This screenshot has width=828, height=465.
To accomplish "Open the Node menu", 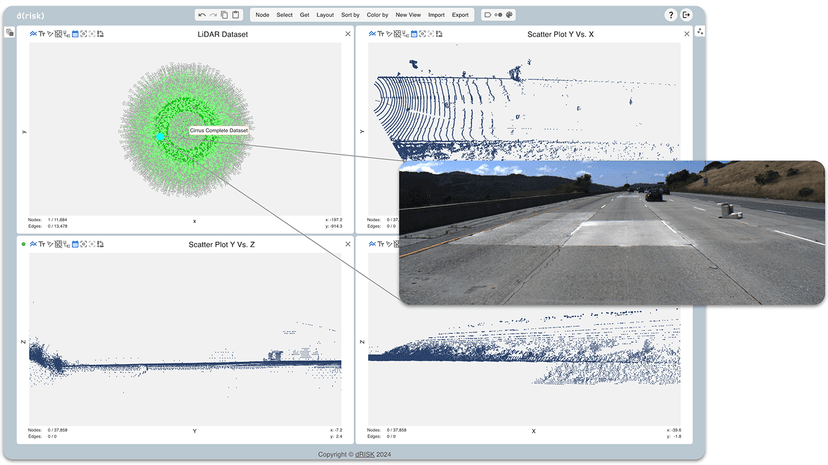I will [x=262, y=15].
